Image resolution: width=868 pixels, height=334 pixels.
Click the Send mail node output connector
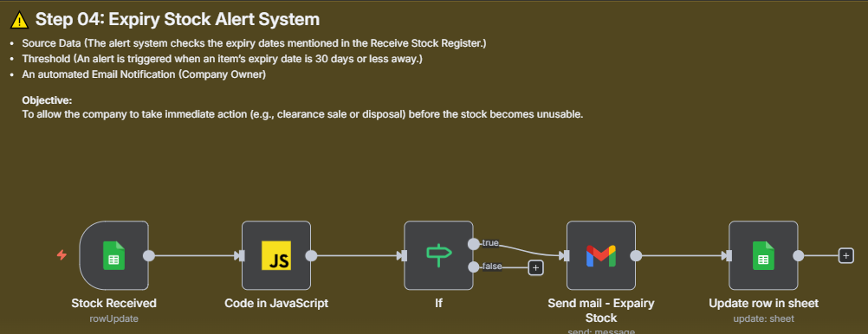click(636, 255)
